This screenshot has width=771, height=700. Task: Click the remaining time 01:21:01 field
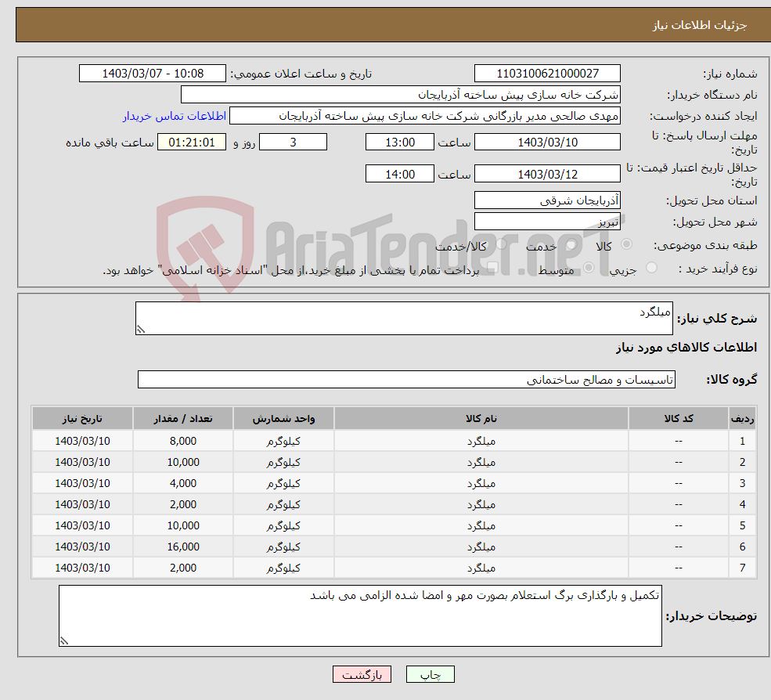192,143
